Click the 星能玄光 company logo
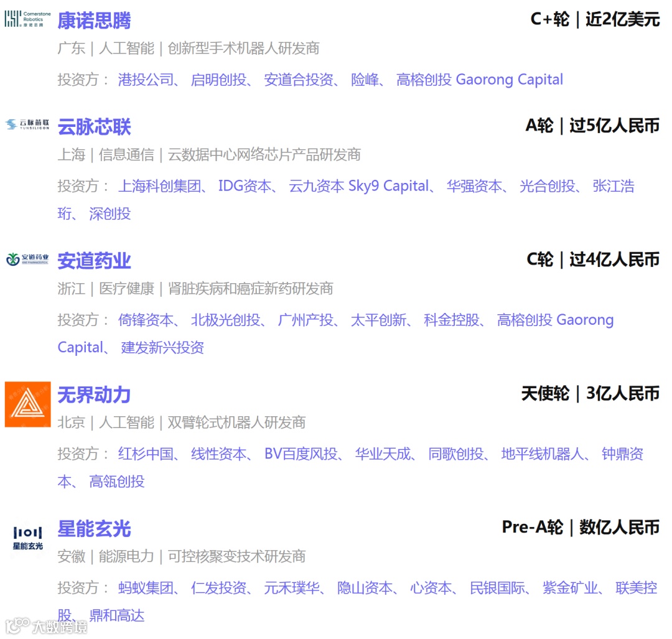 click(x=27, y=538)
